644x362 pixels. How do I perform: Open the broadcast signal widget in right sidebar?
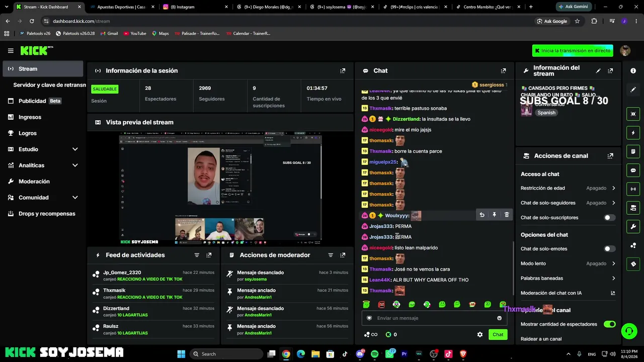click(633, 189)
